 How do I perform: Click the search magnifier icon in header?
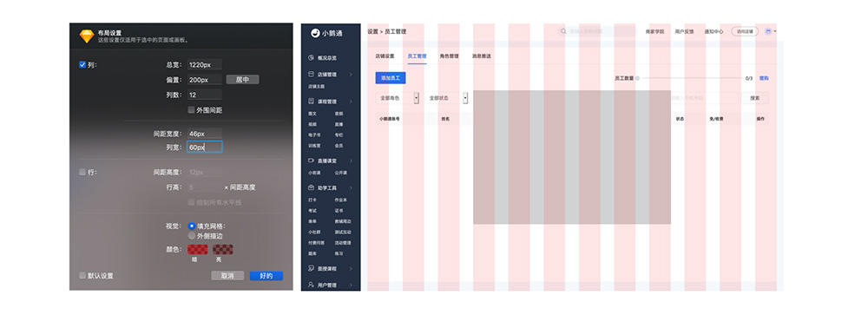tap(563, 31)
